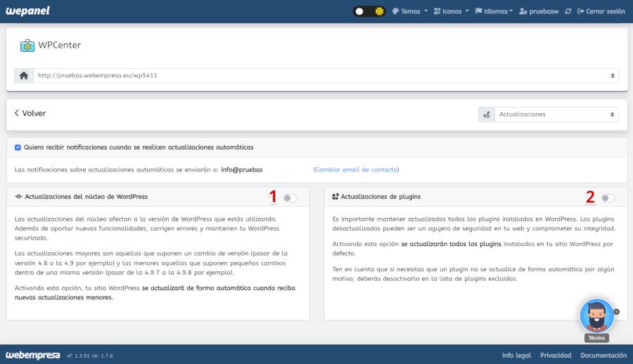Click the 'Actualizaciones del núcleo de WordPress' heading
Screen dimensions: 633x364
87,197
